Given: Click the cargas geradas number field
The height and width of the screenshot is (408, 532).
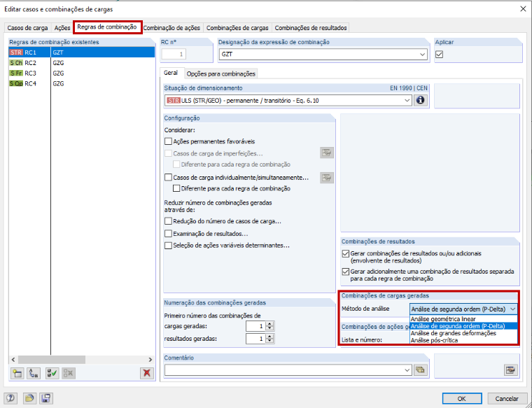Looking at the screenshot, I should coord(255,326).
